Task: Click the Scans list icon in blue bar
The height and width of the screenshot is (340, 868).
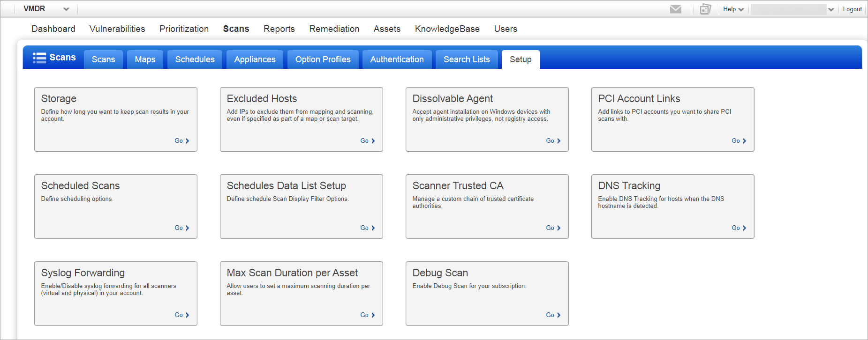Action: (x=39, y=58)
